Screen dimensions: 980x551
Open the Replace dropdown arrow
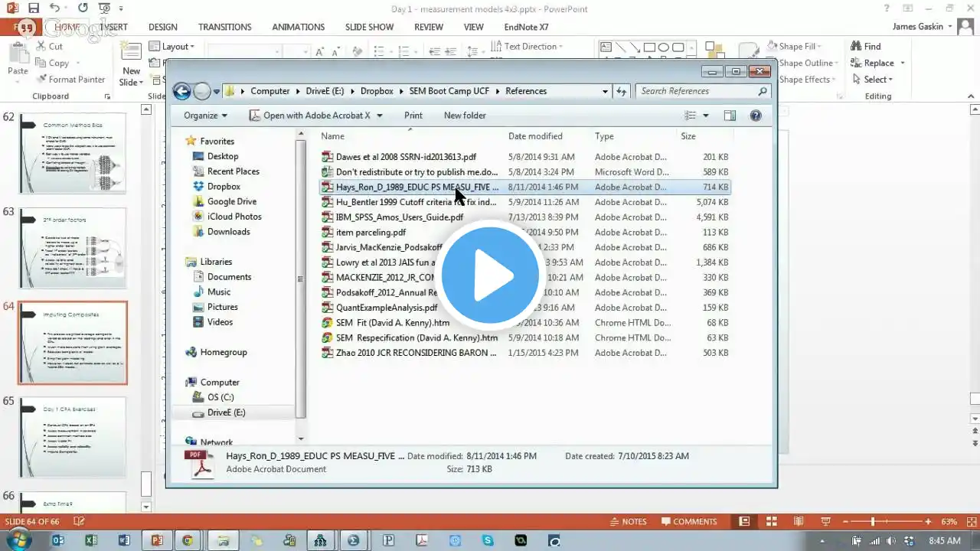(903, 64)
